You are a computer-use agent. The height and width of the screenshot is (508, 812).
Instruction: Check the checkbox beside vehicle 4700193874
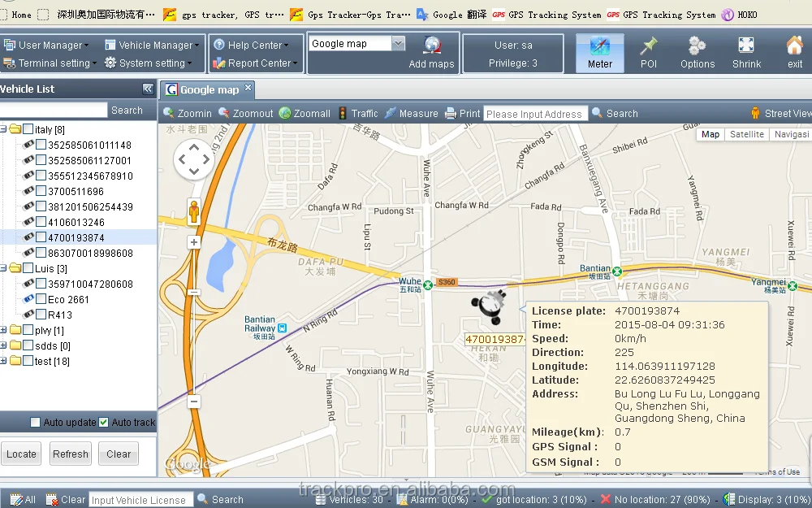click(41, 237)
